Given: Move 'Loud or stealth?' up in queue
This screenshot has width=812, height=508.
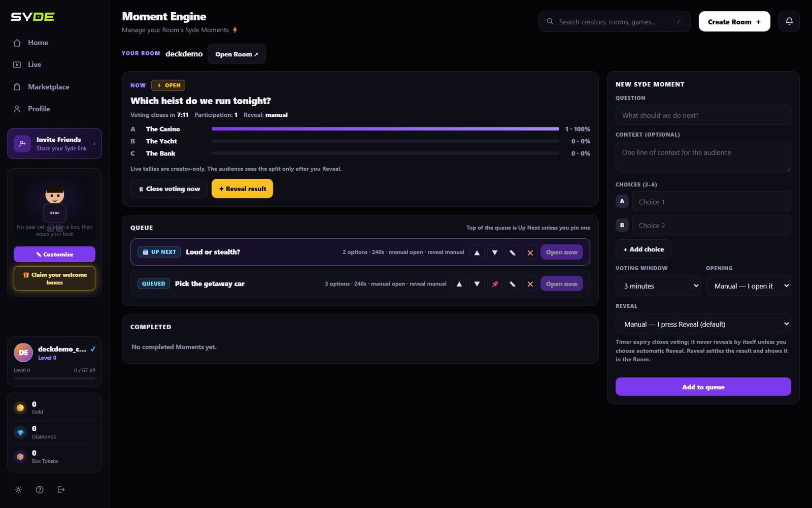Looking at the screenshot, I should [x=477, y=252].
